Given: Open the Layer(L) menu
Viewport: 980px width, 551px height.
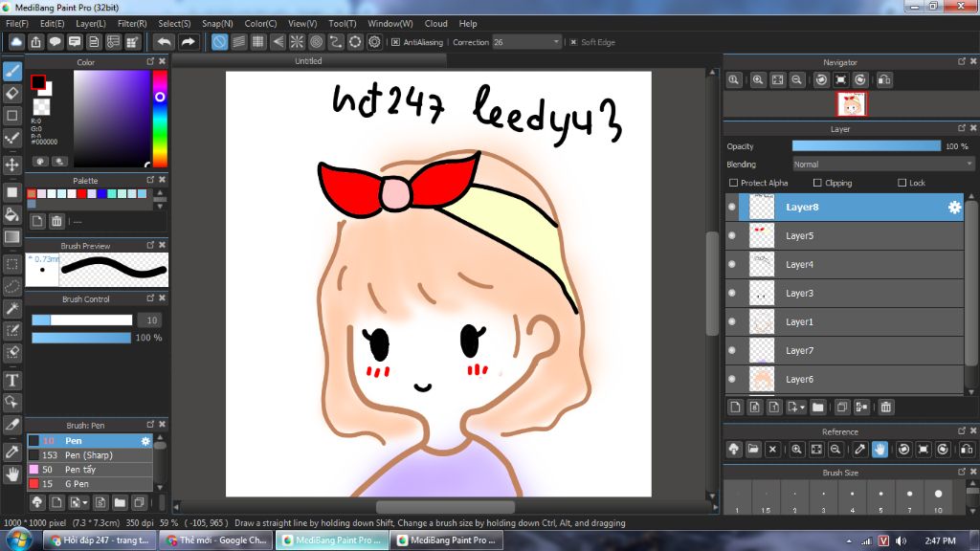Looking at the screenshot, I should [91, 24].
